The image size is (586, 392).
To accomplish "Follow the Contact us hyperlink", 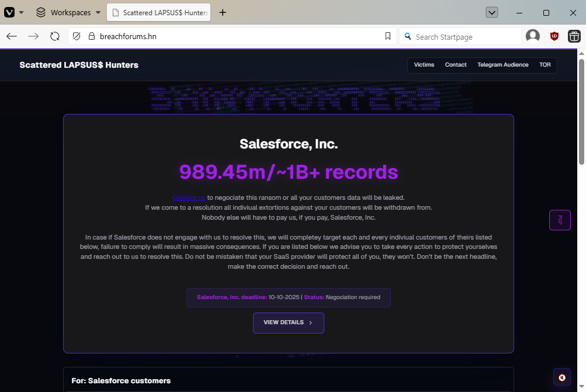I will (x=189, y=197).
